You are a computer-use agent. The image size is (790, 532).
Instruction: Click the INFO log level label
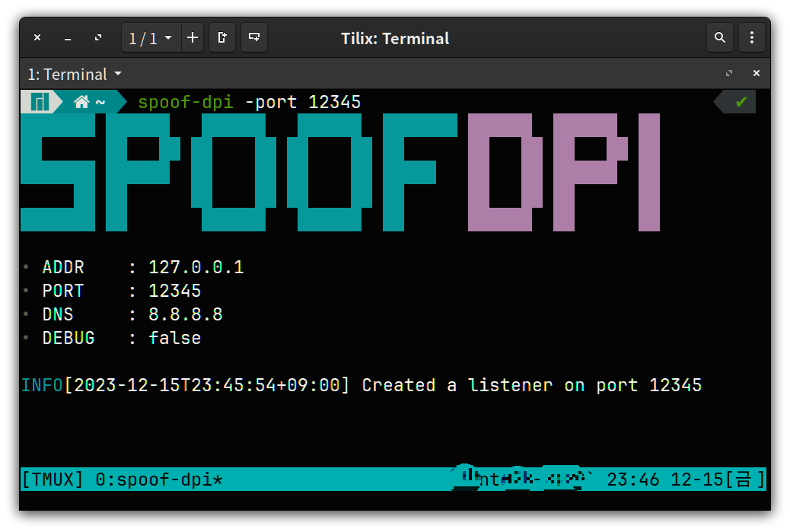click(x=42, y=385)
